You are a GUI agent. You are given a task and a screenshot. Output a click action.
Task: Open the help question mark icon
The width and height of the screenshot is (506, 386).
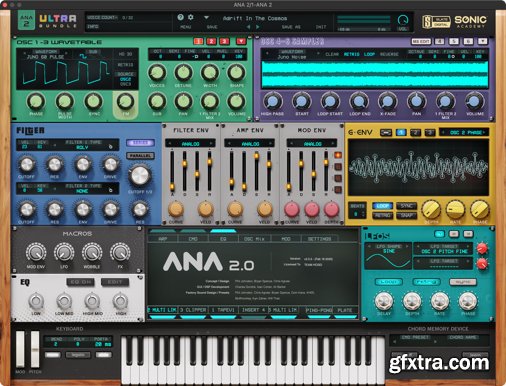point(180,17)
